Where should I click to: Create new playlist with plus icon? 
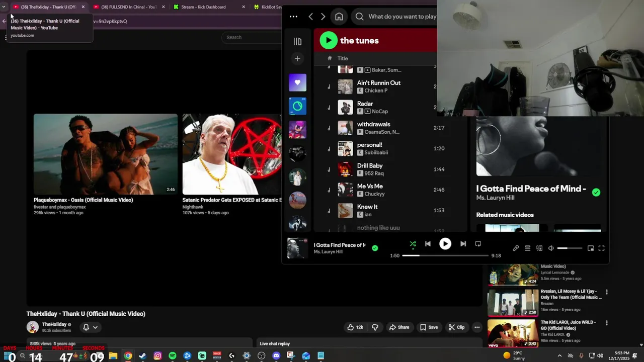[297, 59]
